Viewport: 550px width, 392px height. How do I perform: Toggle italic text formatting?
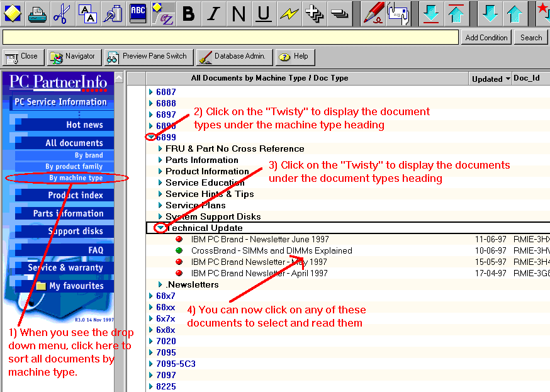(214, 13)
